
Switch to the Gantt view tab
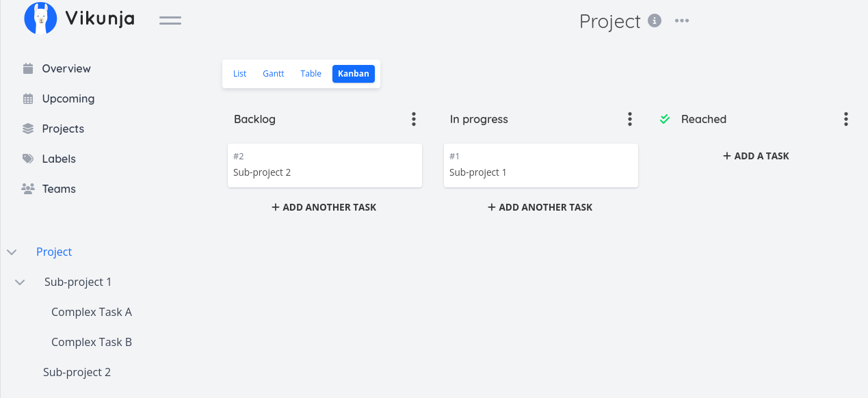274,74
